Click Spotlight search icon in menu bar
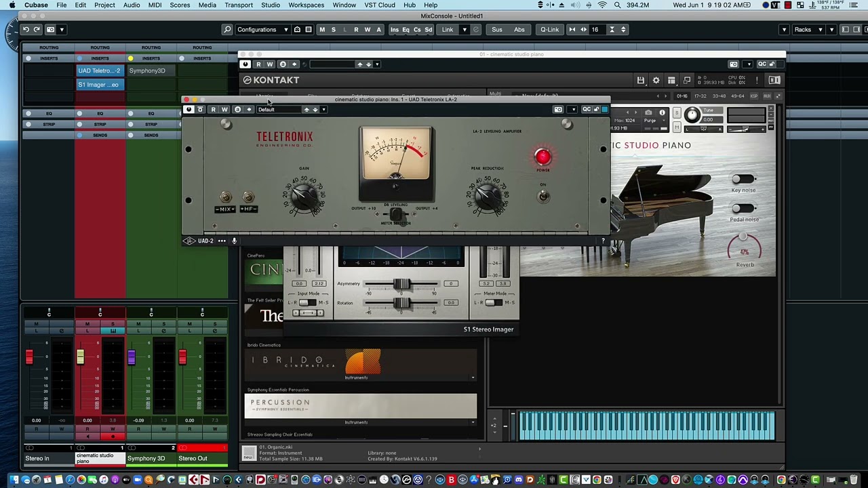 point(617,5)
